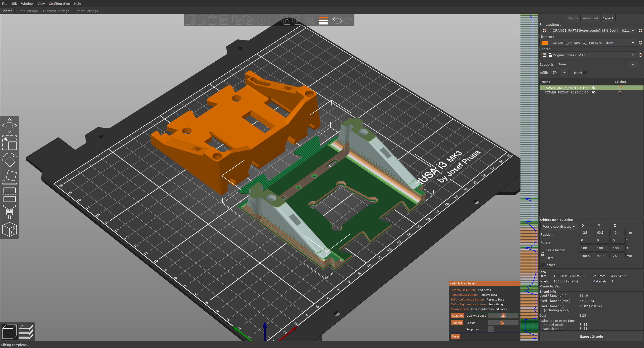644x348 pixels.
Task: Switch to sliced layers preview icon
Action: [26, 332]
